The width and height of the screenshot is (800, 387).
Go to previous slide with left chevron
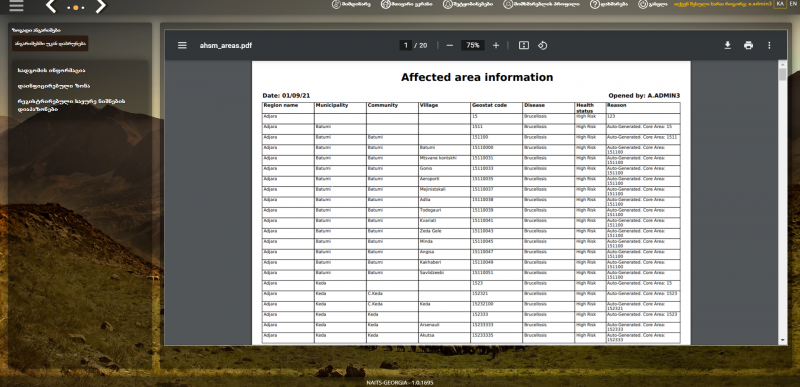[51, 6]
